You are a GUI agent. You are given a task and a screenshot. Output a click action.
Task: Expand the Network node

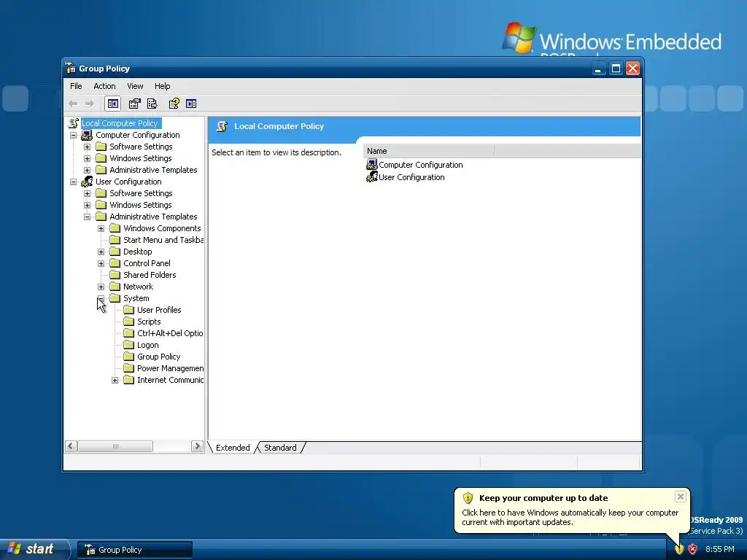point(101,287)
